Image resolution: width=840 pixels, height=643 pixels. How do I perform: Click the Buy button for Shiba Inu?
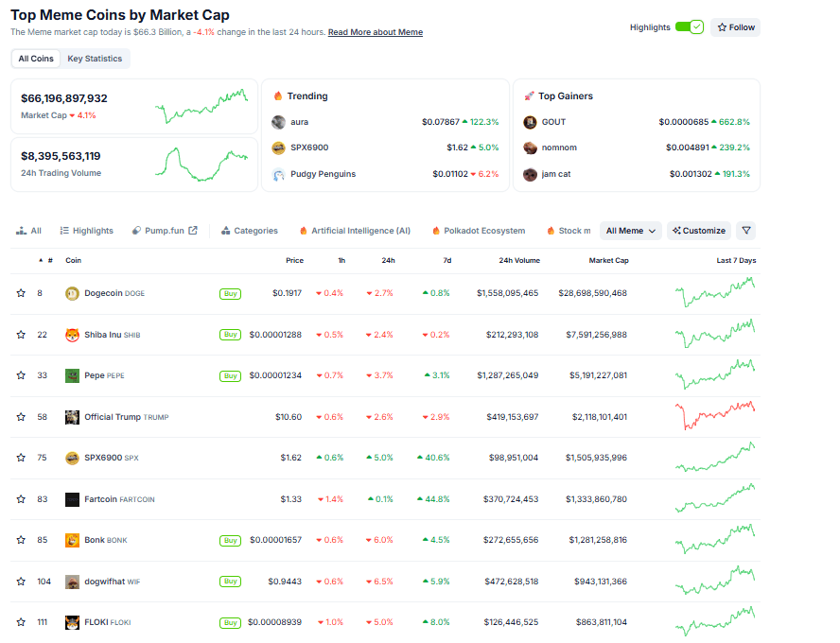point(230,335)
